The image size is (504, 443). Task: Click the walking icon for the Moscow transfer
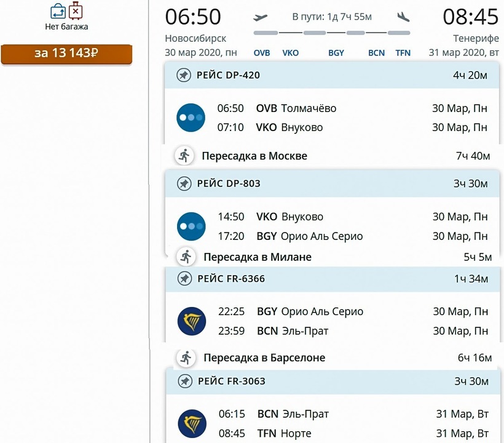click(183, 156)
